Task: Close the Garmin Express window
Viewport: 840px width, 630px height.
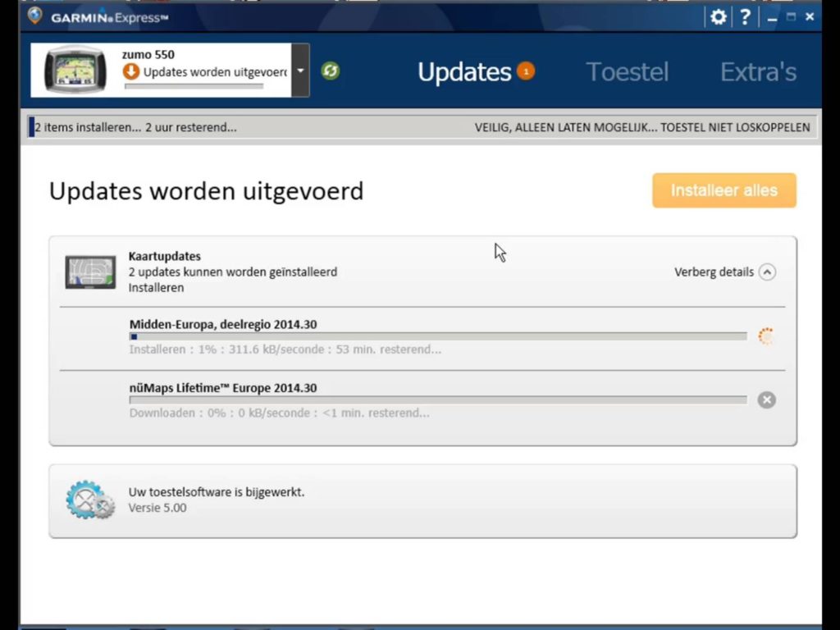Action: tap(810, 16)
